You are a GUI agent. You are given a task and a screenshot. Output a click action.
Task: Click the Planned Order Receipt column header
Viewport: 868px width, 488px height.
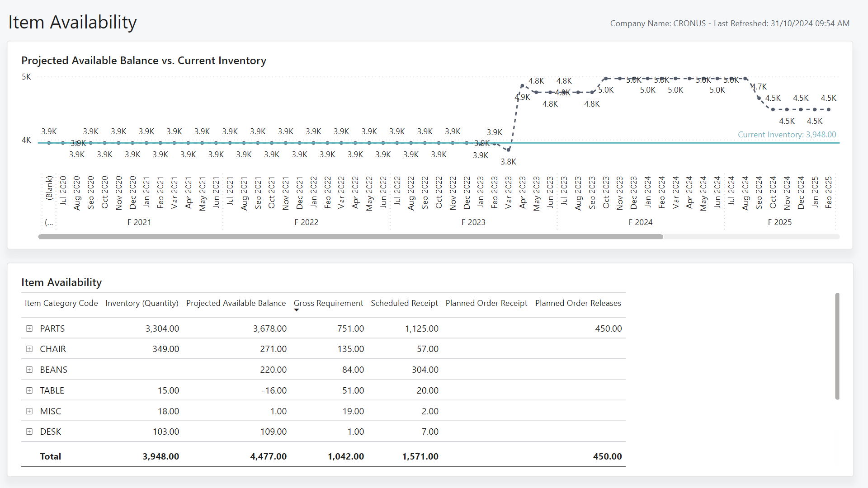(486, 303)
